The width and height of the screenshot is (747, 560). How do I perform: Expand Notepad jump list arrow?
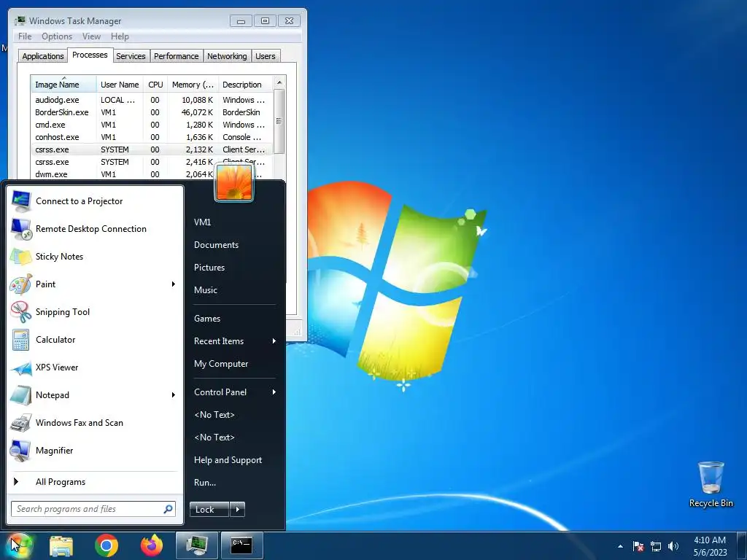point(174,394)
